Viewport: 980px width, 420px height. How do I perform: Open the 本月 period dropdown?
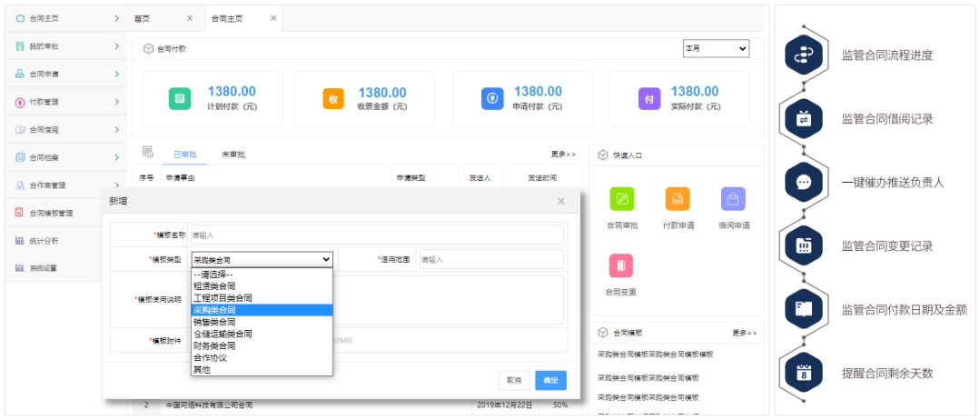pos(716,48)
